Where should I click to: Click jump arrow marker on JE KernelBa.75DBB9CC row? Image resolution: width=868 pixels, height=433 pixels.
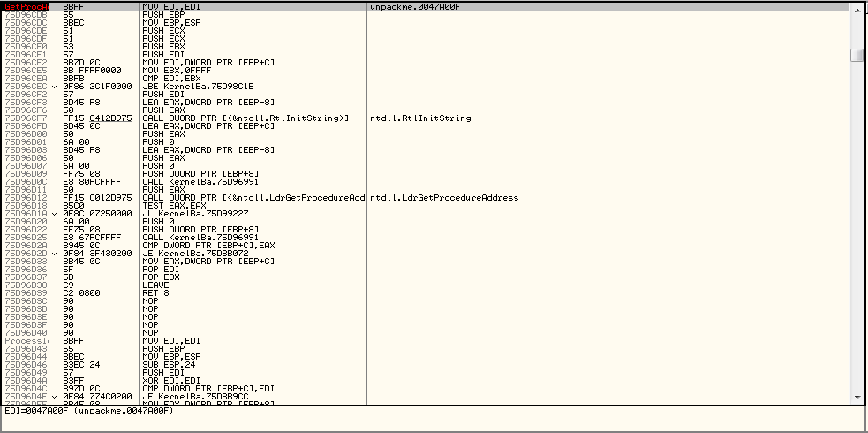click(54, 397)
